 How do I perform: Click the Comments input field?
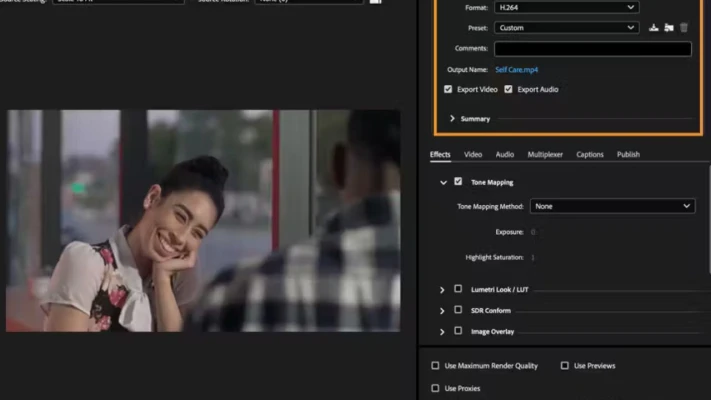(593, 49)
